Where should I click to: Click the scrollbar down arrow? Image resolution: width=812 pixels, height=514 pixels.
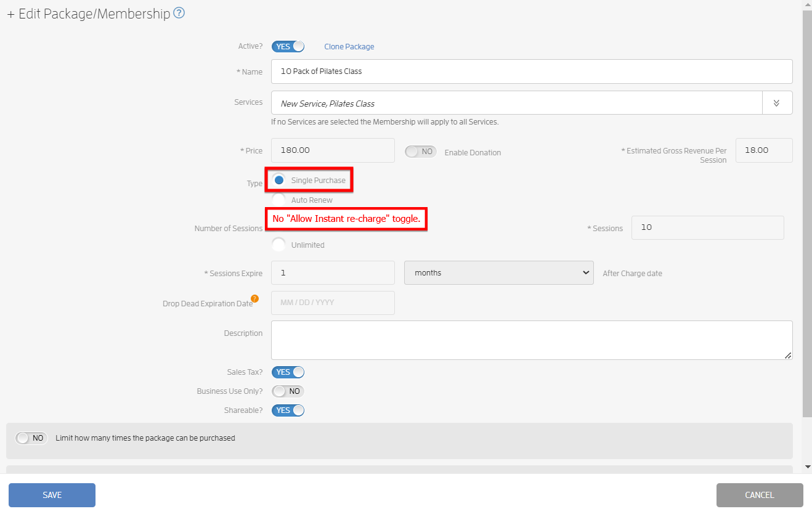coord(807,467)
